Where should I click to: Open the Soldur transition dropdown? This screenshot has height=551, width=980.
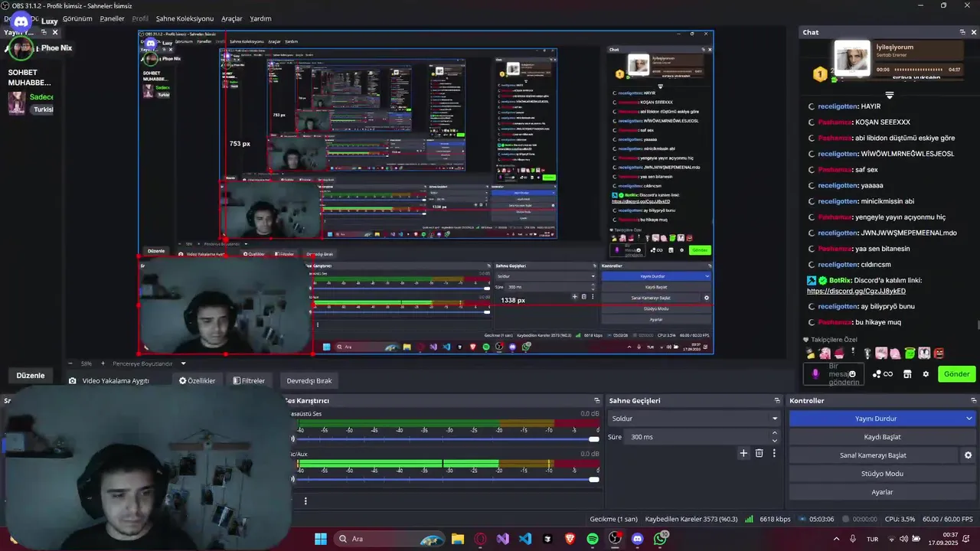pyautogui.click(x=694, y=419)
